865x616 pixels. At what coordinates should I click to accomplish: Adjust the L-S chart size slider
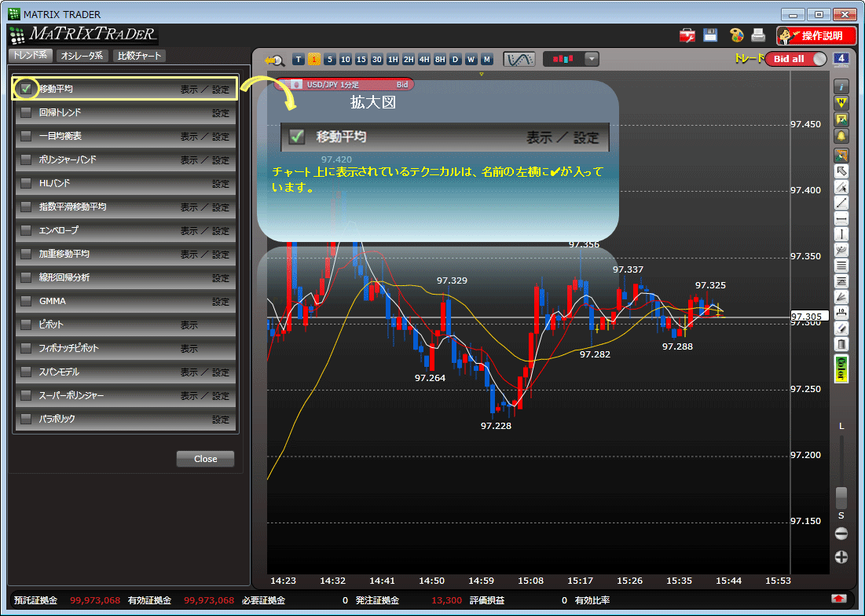click(841, 497)
